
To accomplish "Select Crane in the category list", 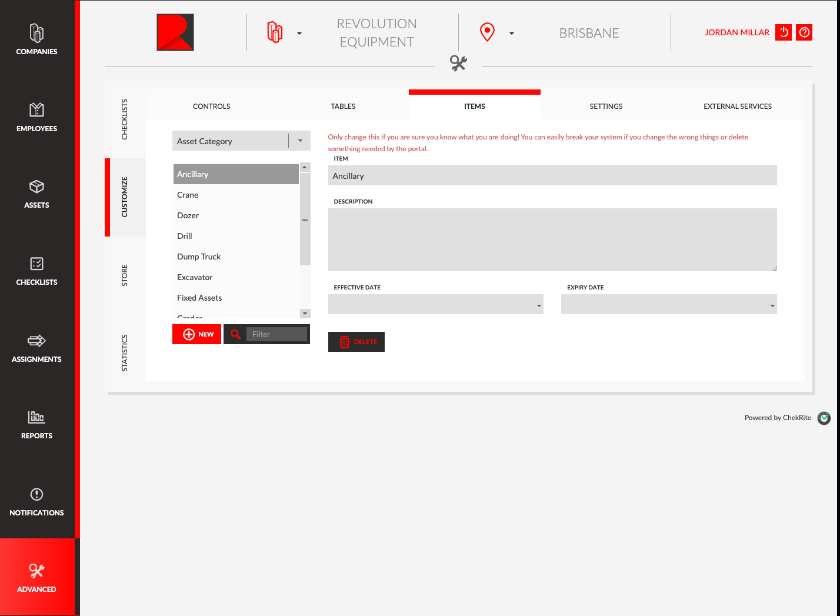I will pyautogui.click(x=236, y=195).
